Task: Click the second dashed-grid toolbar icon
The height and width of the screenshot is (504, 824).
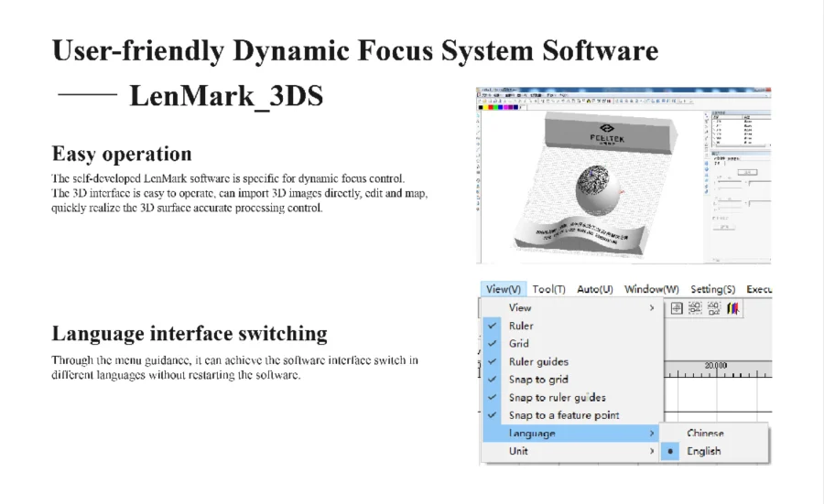Action: point(713,308)
